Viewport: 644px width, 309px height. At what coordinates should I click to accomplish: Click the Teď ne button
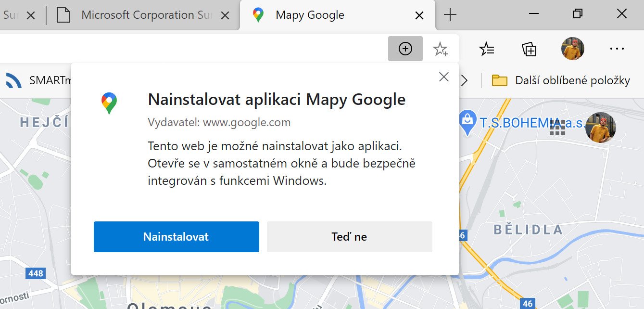click(350, 237)
